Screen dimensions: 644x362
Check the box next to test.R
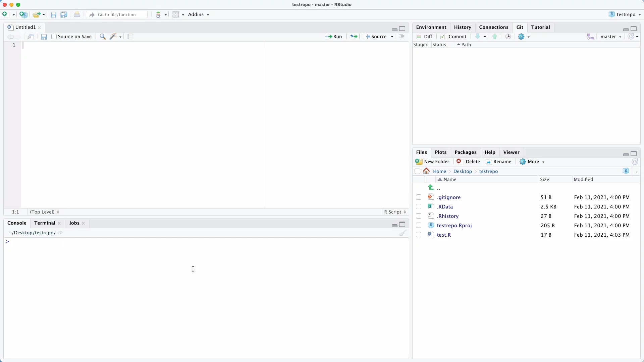[x=419, y=235]
